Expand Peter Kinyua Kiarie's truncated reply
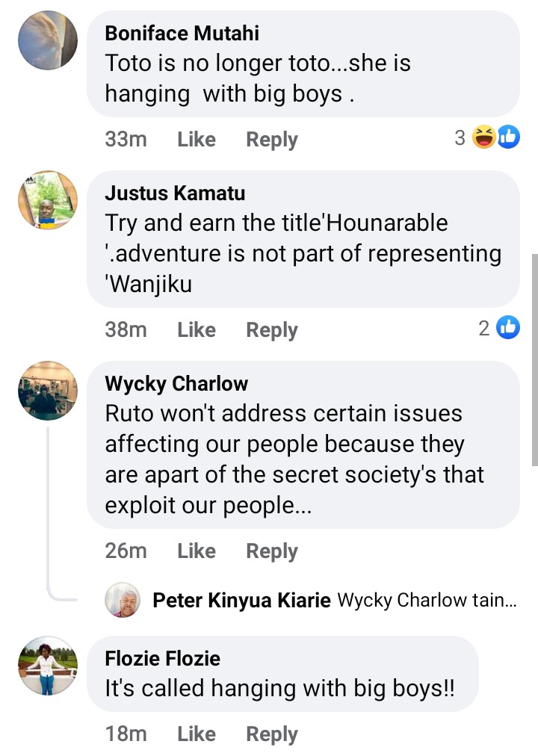The width and height of the screenshot is (538, 756). tap(427, 601)
